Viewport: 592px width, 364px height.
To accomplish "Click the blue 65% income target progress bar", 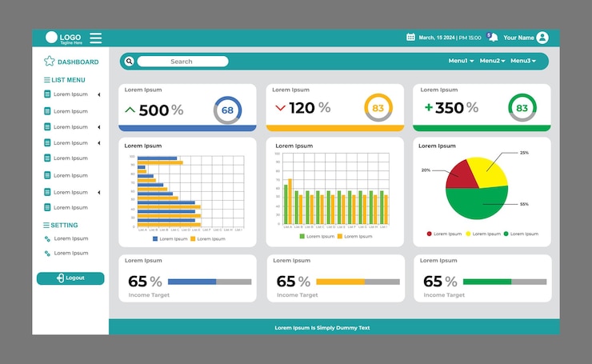I will (x=210, y=282).
